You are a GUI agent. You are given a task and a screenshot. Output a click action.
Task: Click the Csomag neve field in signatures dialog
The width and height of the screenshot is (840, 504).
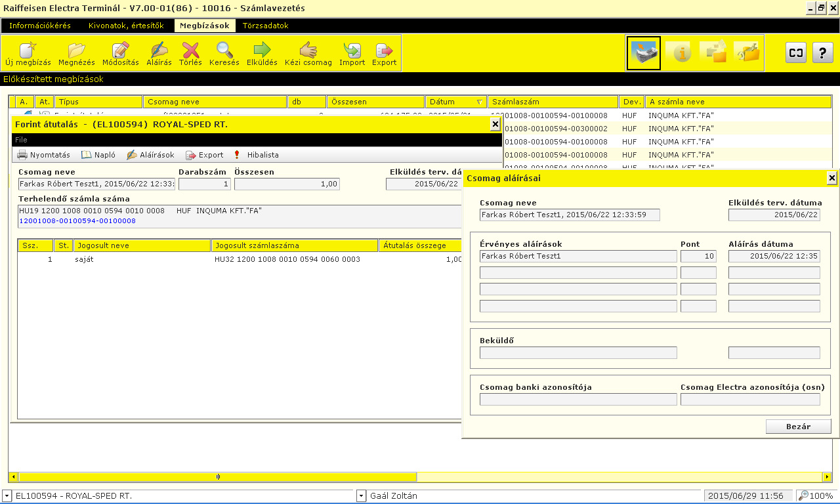tap(570, 215)
